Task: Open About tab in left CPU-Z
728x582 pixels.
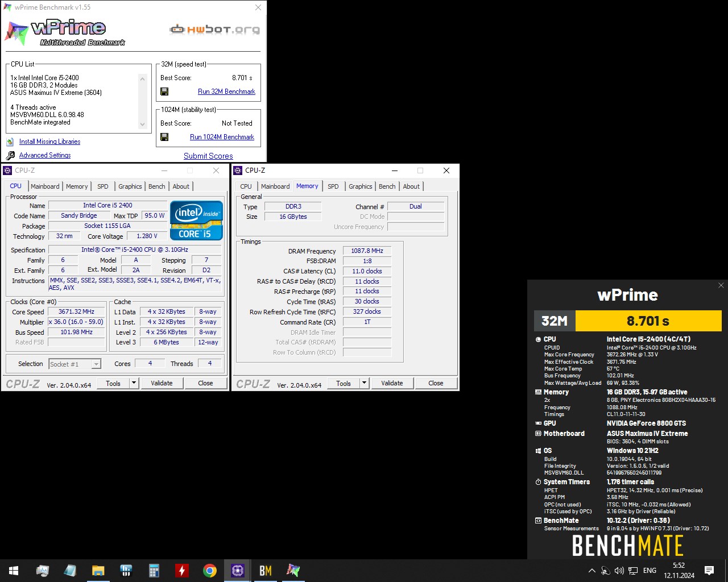Action: 181,186
